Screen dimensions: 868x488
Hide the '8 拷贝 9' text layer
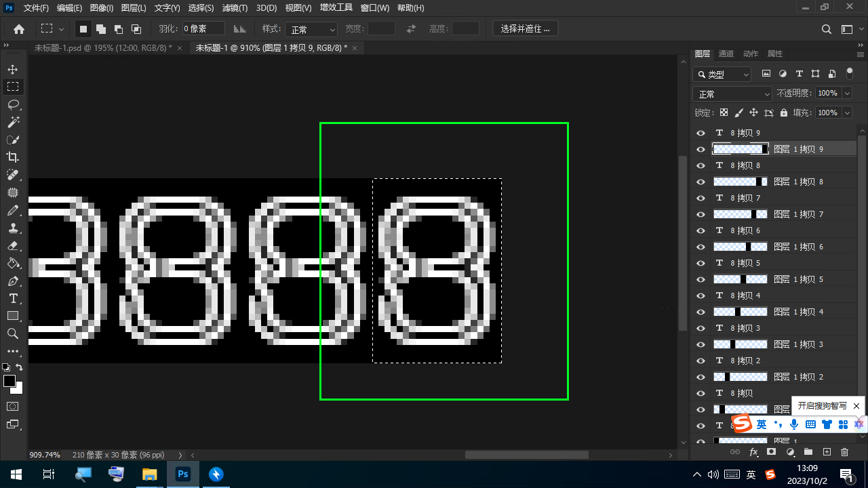(x=701, y=133)
